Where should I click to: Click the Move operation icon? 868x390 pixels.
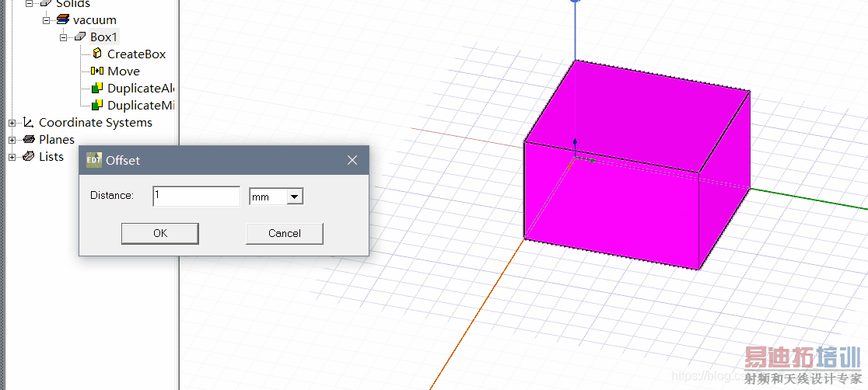click(97, 71)
